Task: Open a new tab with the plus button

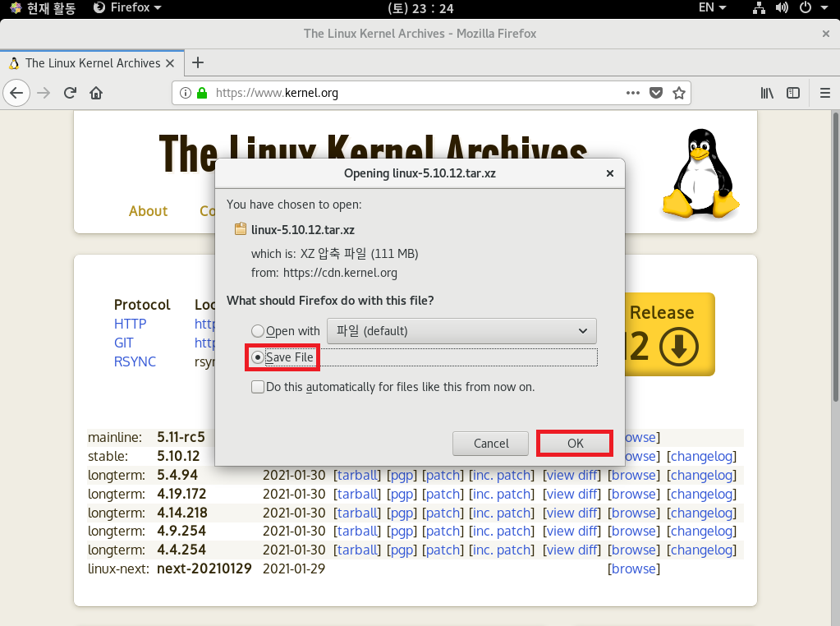Action: [198, 62]
